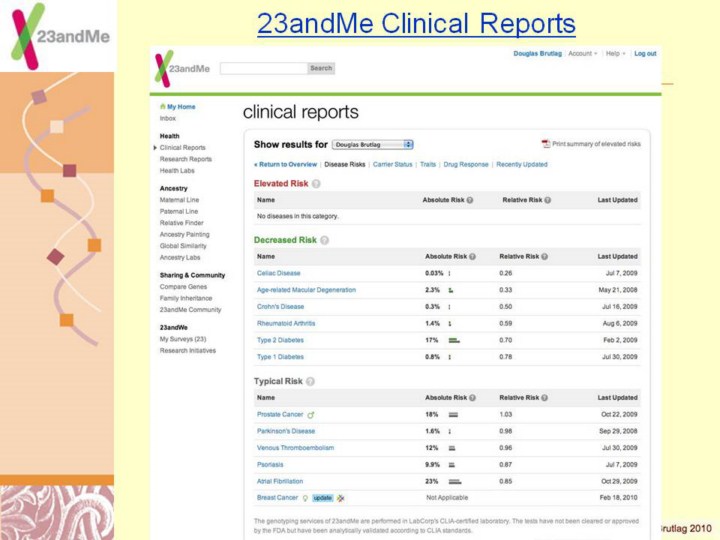Click the female symbol icon beside Breast Cancer
720x540 pixels.
coord(305,497)
